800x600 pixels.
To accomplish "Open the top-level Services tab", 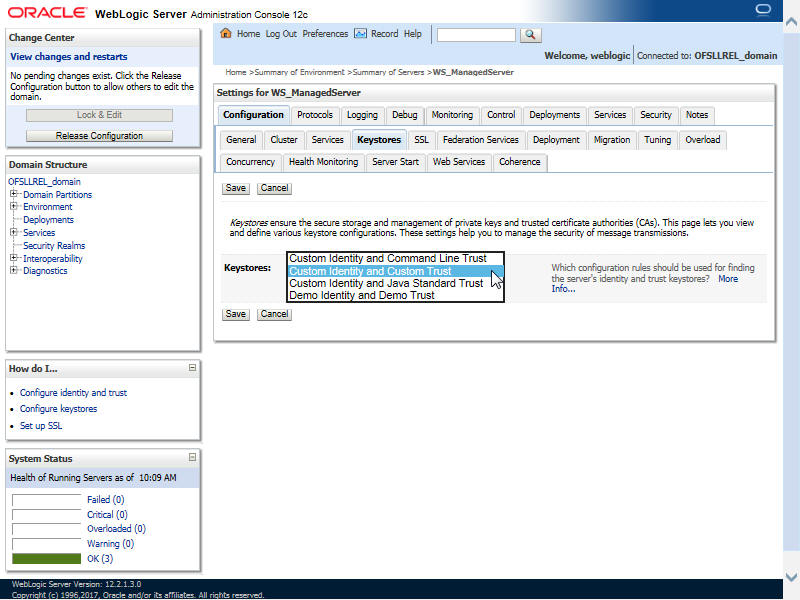I will pos(610,115).
